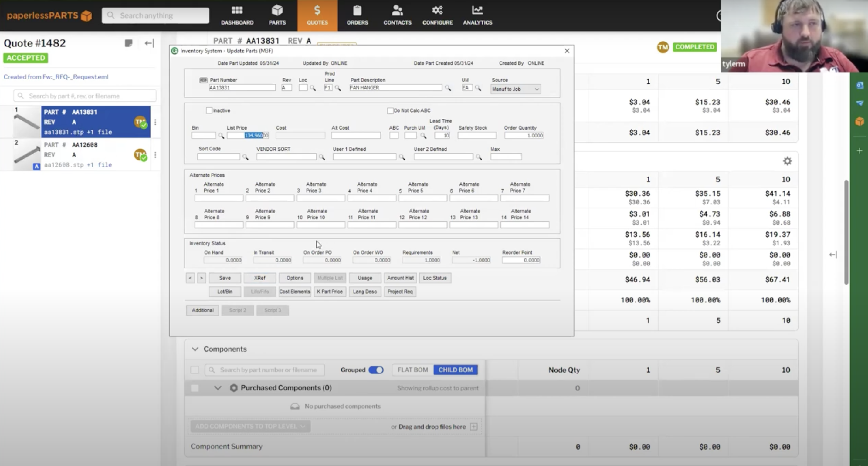Collapse the Purchased Components group
The height and width of the screenshot is (466, 868).
218,388
